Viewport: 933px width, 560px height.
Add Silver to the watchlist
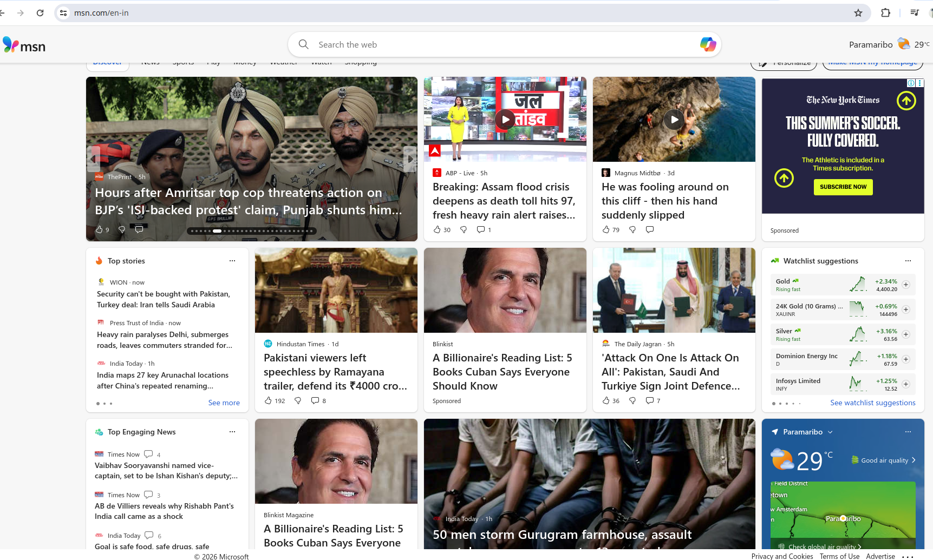tap(906, 334)
